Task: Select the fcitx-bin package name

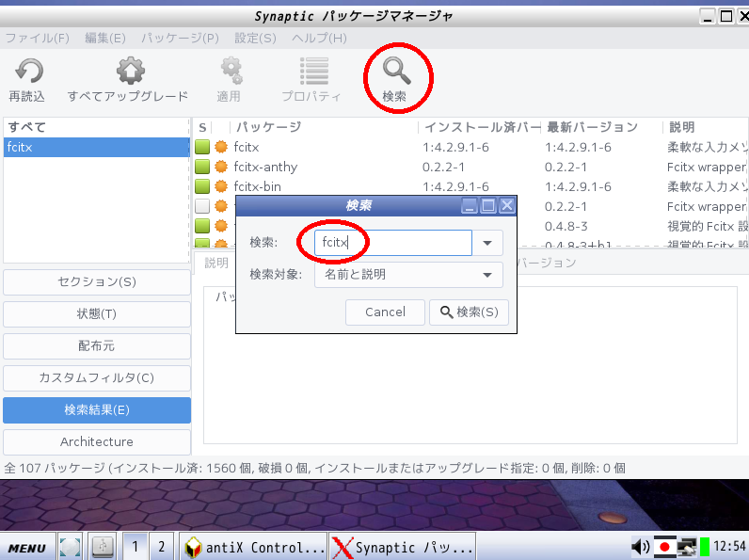Action: [x=258, y=186]
